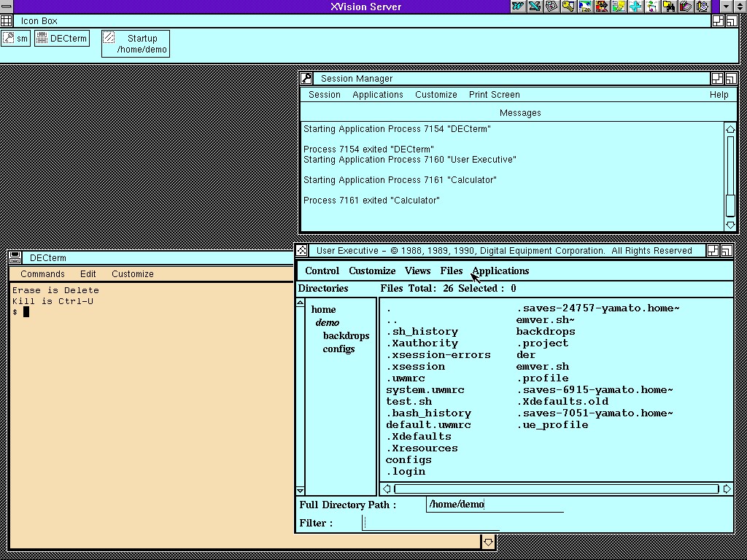Open Customize menu in User Executive
747x560 pixels.
point(372,271)
